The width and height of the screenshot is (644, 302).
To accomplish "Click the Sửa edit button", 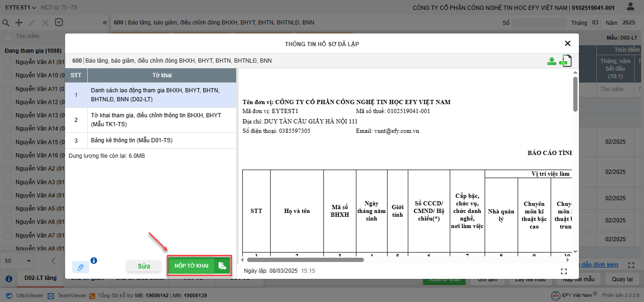I will [x=144, y=266].
